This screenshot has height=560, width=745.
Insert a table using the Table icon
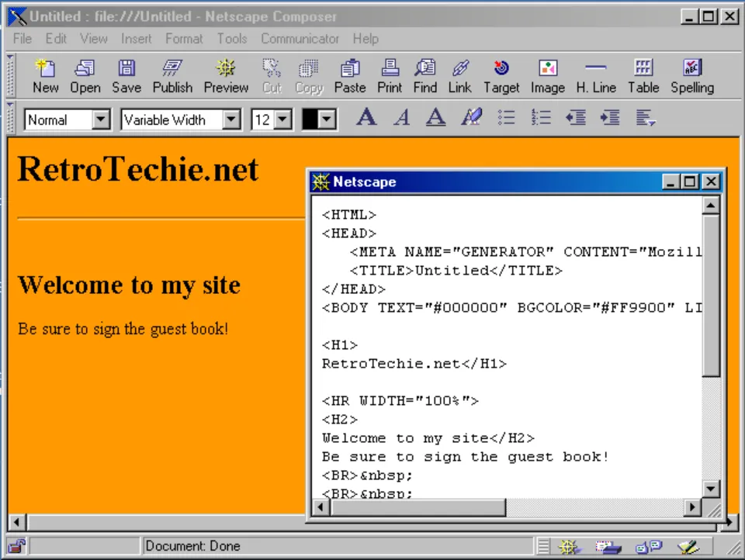(643, 75)
